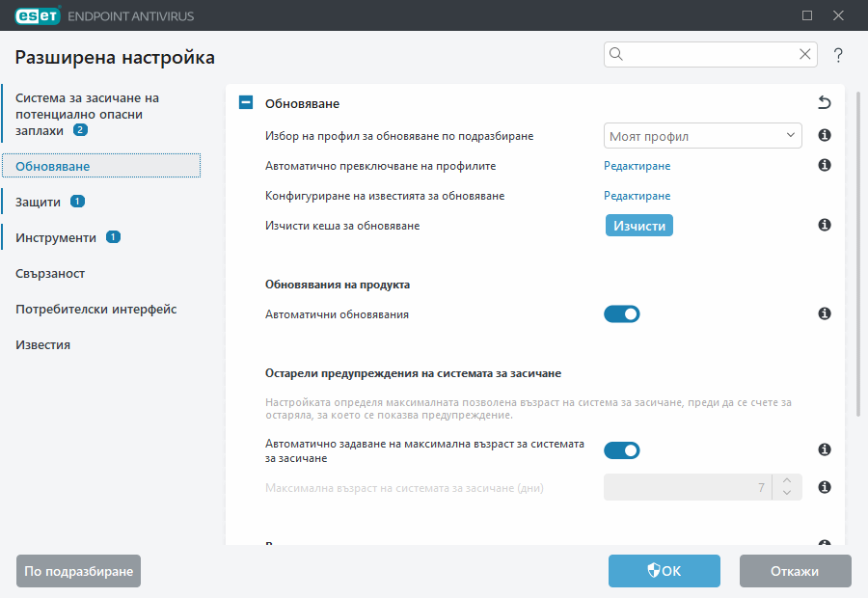
Task: Collapse the Обновяване section
Action: [245, 101]
